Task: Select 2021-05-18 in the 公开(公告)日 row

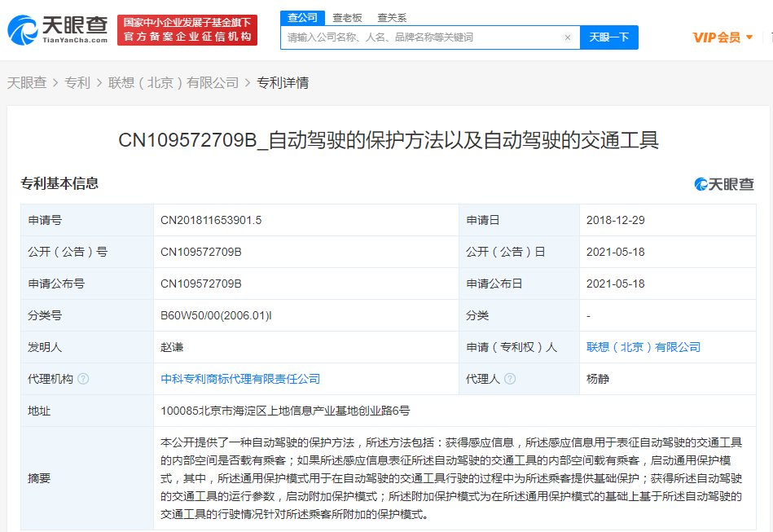Action: coord(615,252)
